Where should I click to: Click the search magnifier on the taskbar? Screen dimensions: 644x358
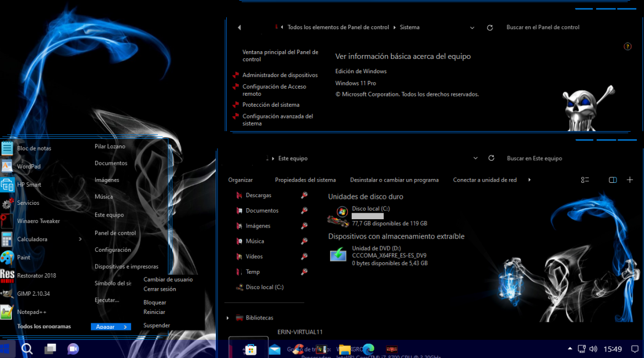27,349
